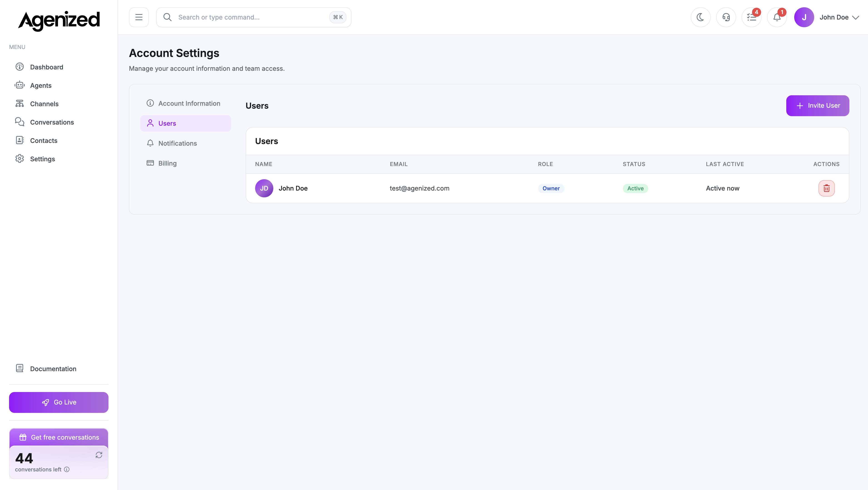
Task: Click the EMAIL column header
Action: pos(399,164)
